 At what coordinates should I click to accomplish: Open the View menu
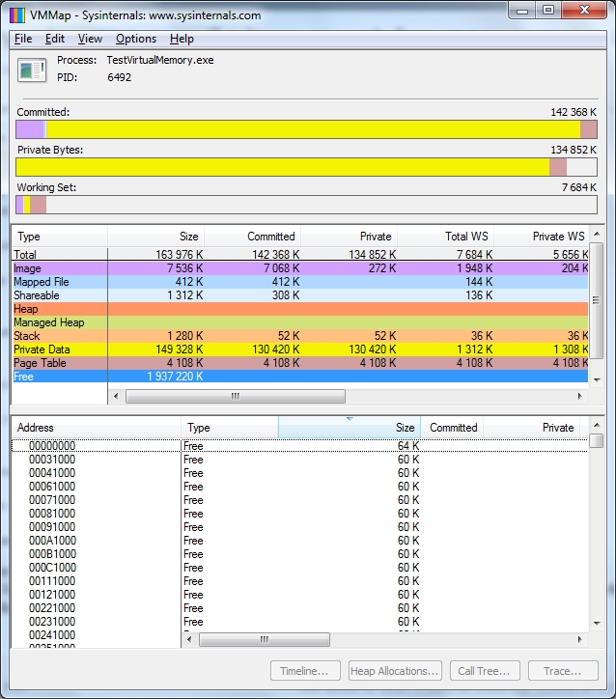[90, 39]
